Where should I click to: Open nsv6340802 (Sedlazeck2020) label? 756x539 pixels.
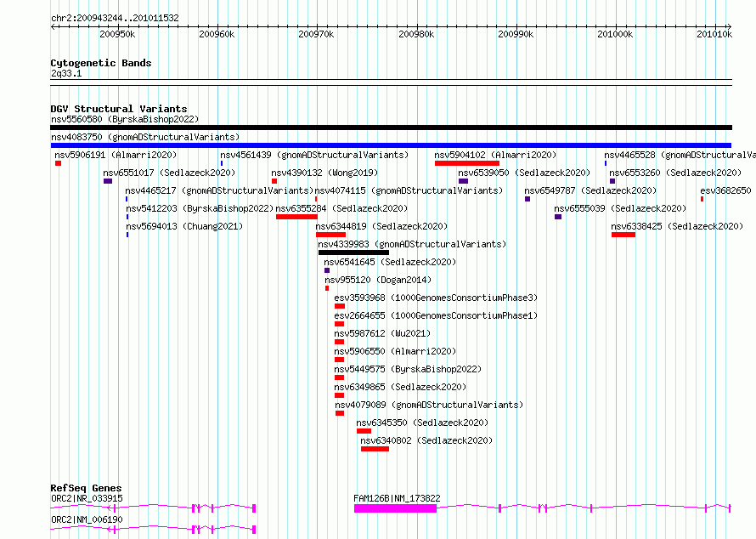point(426,440)
